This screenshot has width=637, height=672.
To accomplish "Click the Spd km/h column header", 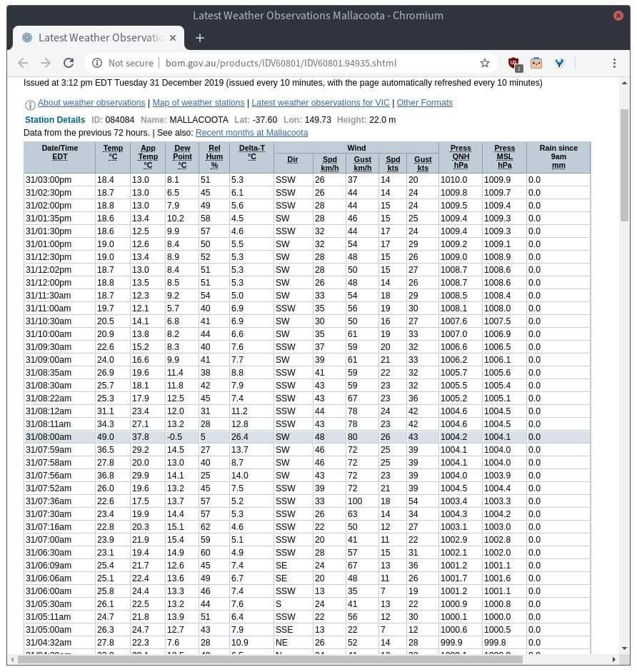I will [330, 164].
